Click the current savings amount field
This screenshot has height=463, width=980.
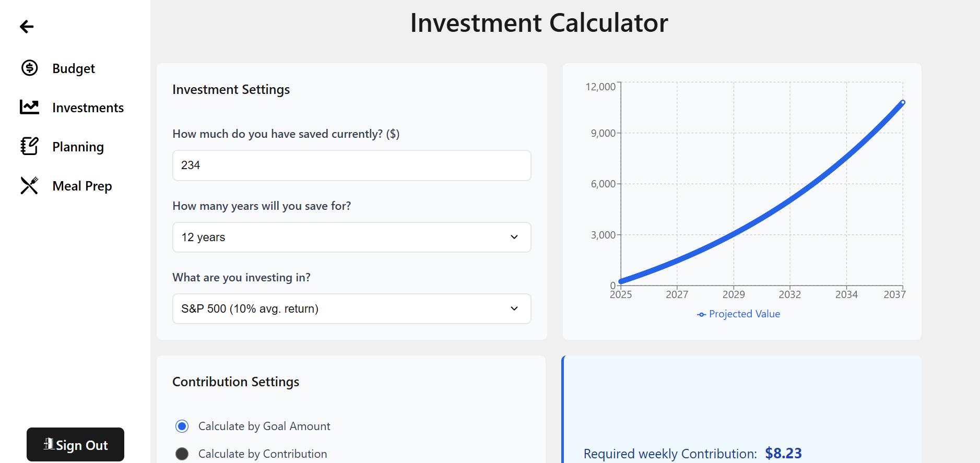click(351, 165)
